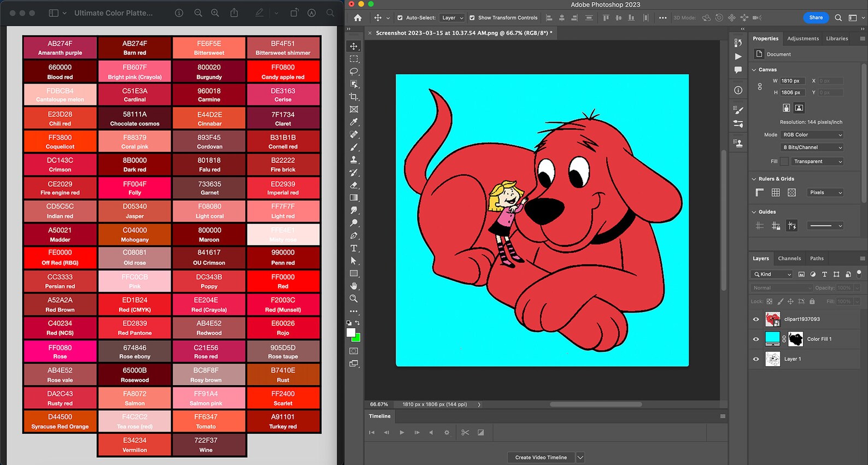Toggle pixel layer filter icon
Image resolution: width=868 pixels, height=465 pixels.
tap(801, 274)
